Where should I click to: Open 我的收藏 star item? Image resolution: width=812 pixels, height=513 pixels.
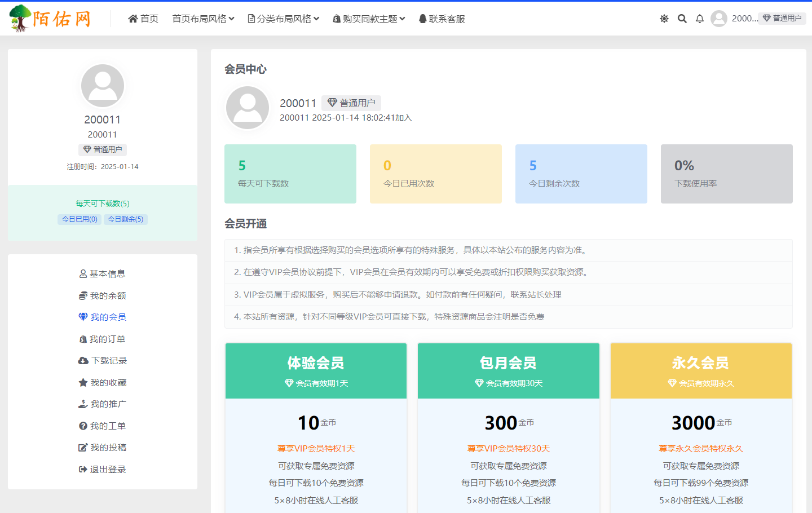click(x=103, y=383)
